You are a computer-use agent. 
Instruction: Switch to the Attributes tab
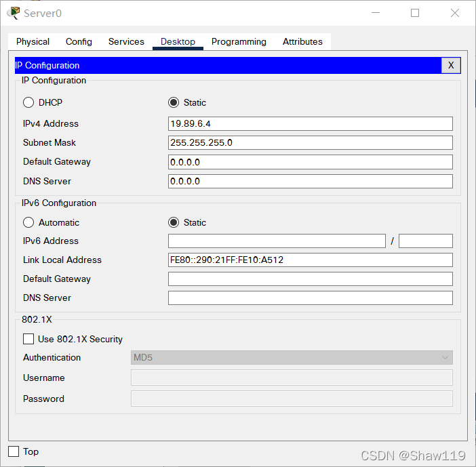click(x=302, y=41)
